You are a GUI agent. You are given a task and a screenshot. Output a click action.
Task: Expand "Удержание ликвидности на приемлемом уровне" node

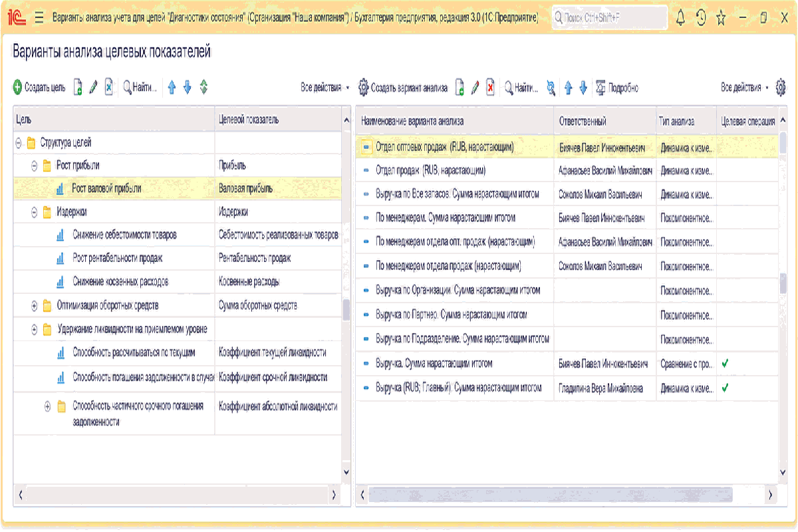(x=35, y=329)
